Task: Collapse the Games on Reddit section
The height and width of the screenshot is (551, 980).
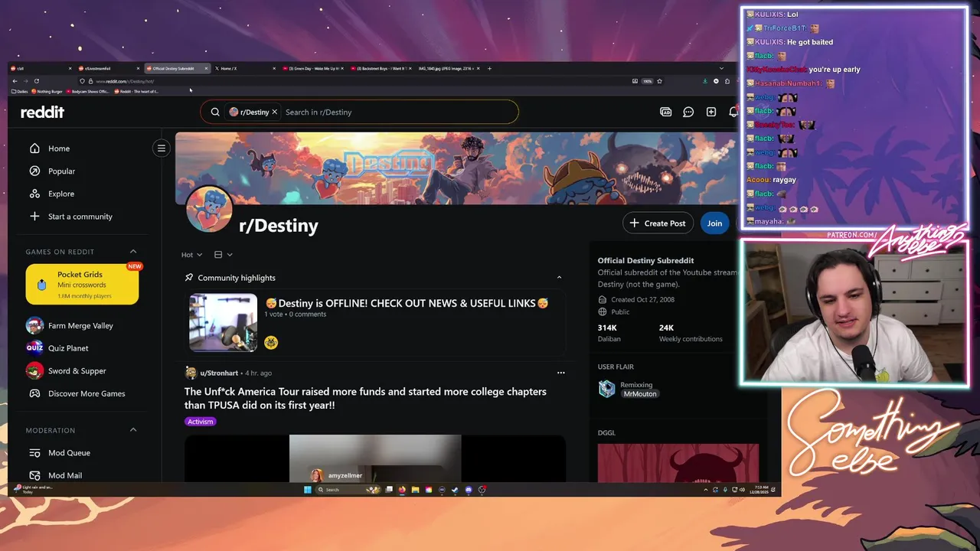Action: pos(133,251)
